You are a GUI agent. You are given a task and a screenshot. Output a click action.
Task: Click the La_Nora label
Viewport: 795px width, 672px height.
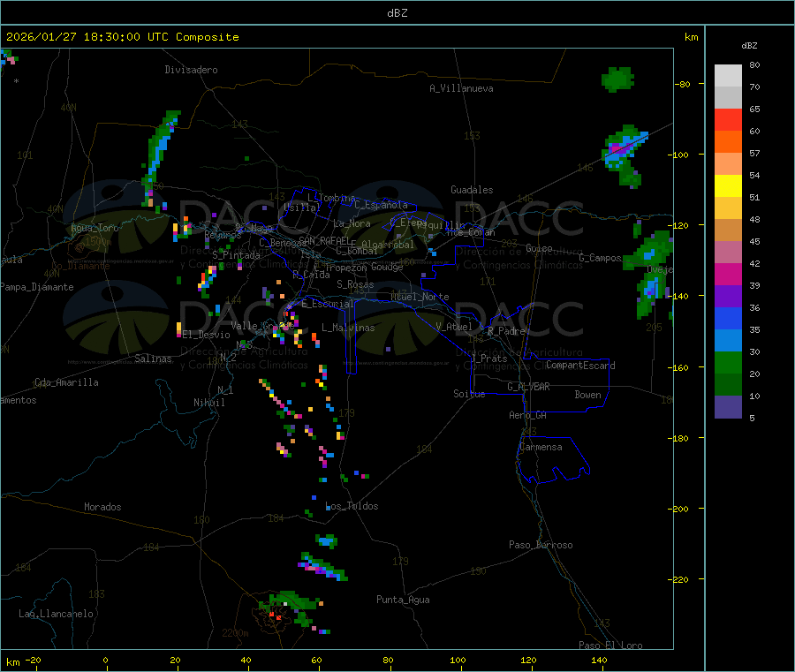coord(352,223)
